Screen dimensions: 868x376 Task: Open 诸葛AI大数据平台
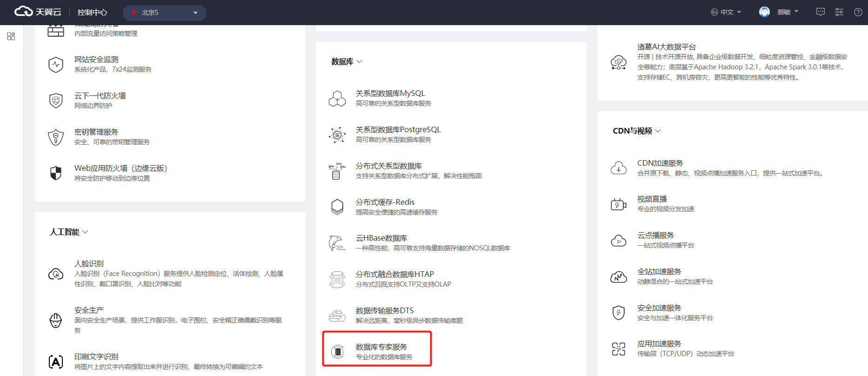coord(667,47)
